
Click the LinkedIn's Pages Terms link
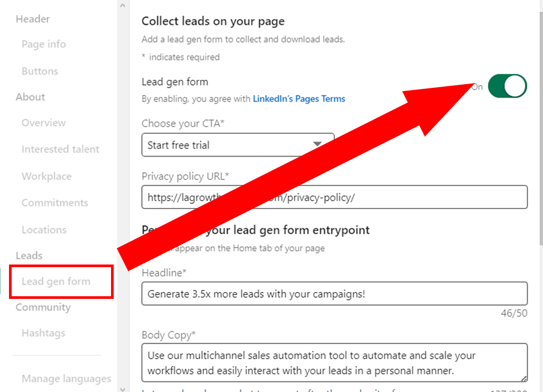[x=299, y=99]
